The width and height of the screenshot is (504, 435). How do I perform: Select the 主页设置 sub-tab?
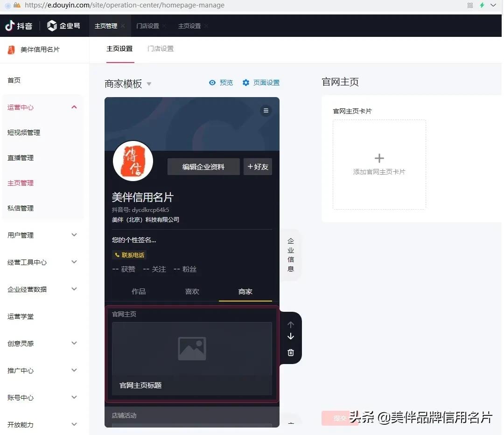119,49
